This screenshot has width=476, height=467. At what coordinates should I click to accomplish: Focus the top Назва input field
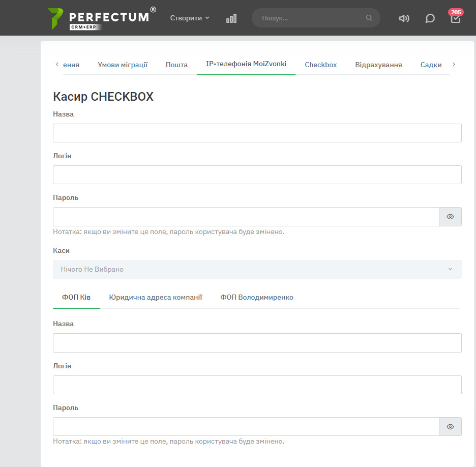[257, 133]
